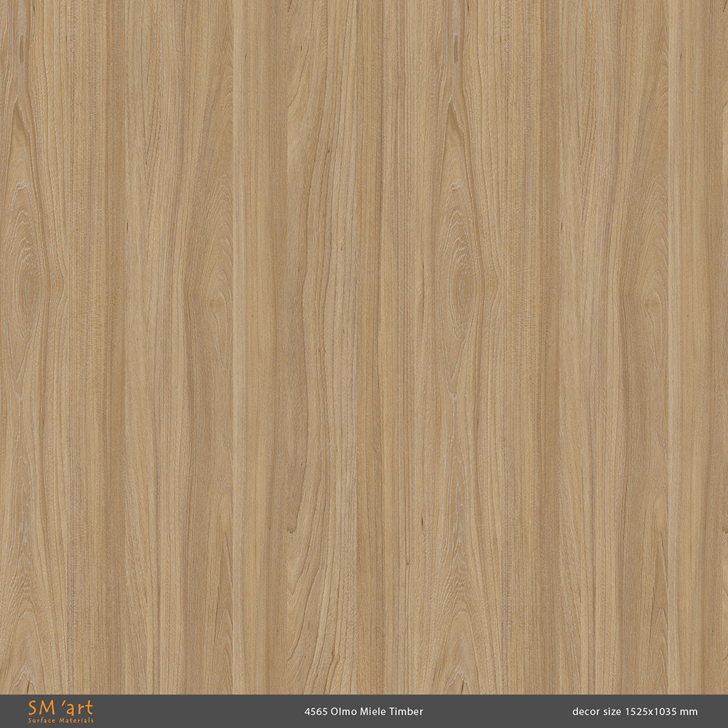The height and width of the screenshot is (728, 728).
Task: Click the oval wood knot in the center-right plank
Action: click(x=463, y=288)
